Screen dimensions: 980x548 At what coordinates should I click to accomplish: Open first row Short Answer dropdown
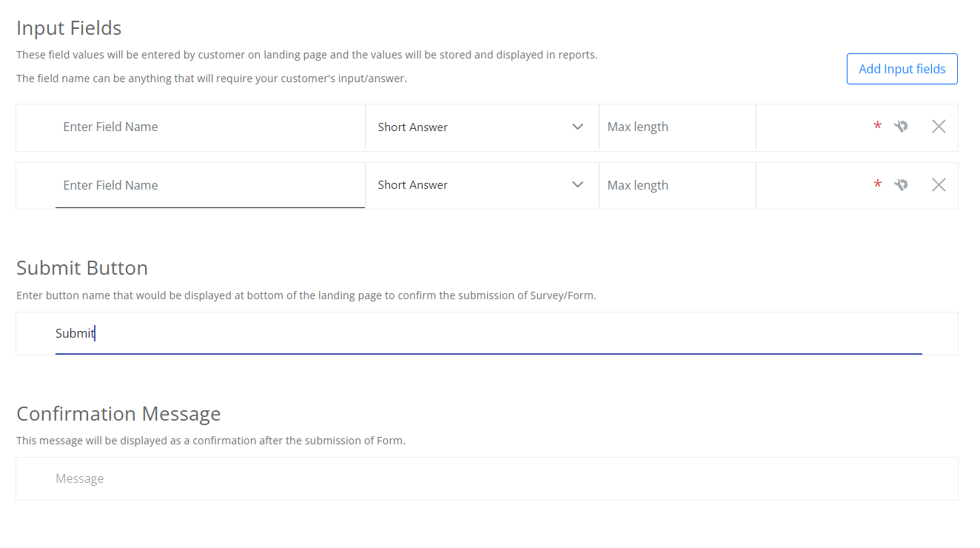[482, 127]
